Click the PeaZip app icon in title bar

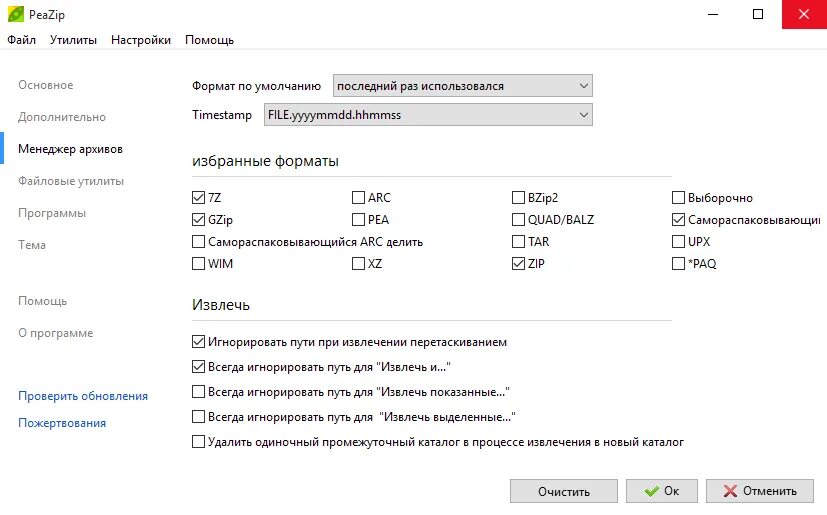click(16, 14)
